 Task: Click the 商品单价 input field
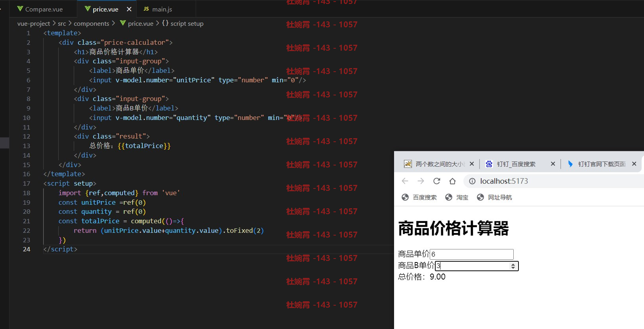click(472, 254)
